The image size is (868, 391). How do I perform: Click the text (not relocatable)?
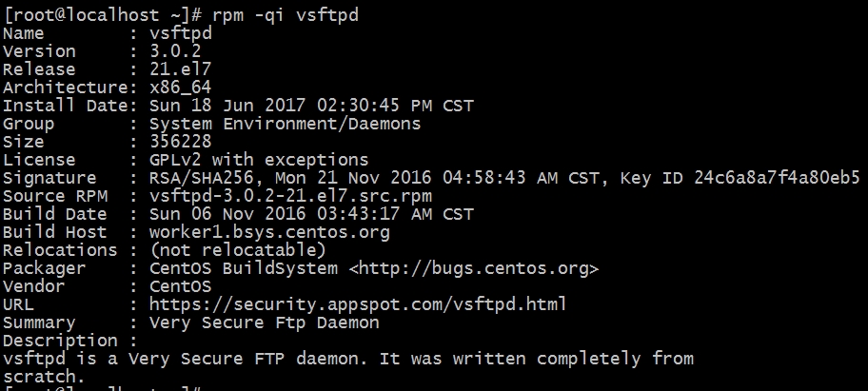[x=238, y=250]
